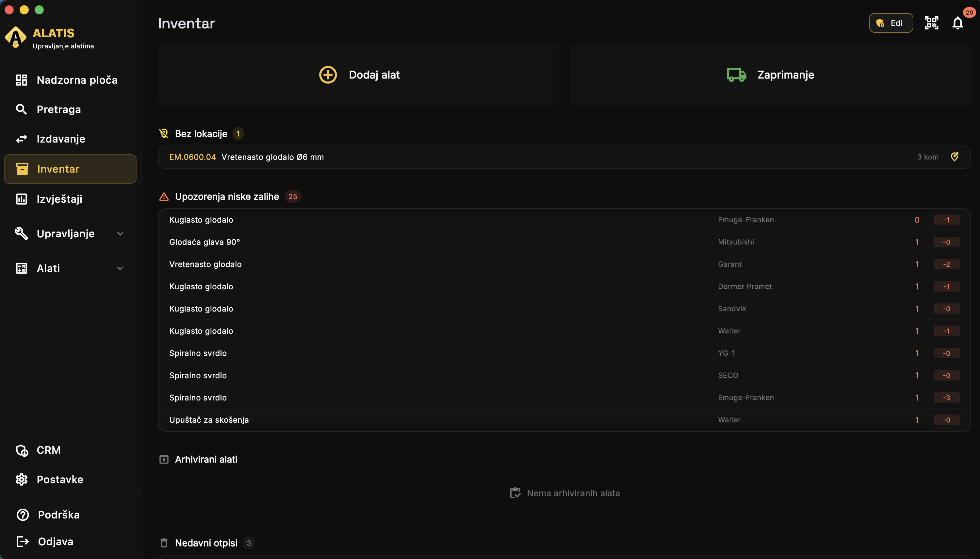Open Kuglasto glodalo Sandvik row

[564, 309]
